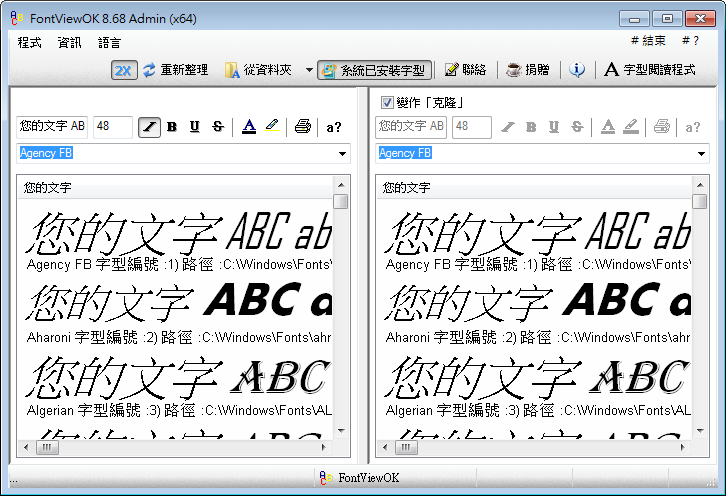Click the # 結束 exit menu item
726x496 pixels.
tap(648, 41)
